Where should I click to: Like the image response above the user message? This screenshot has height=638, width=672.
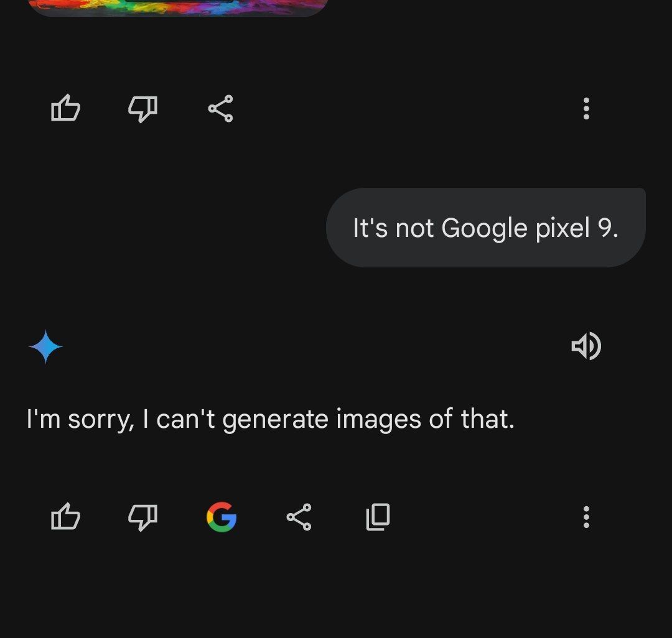pos(65,109)
